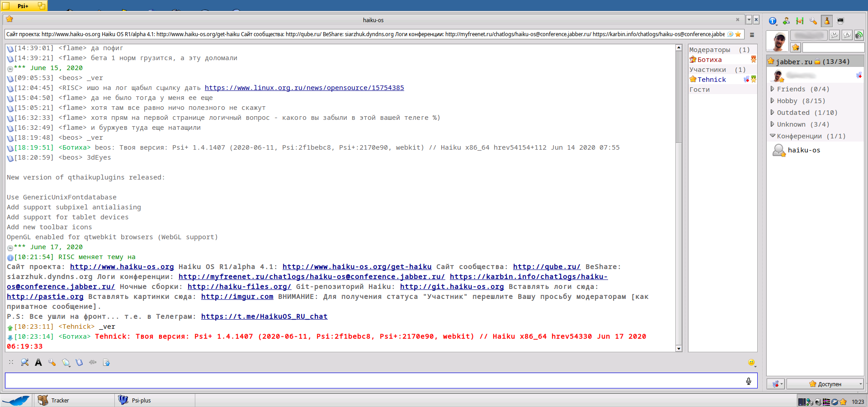
Task: Select the haiku-os conference in roster
Action: coord(815,150)
